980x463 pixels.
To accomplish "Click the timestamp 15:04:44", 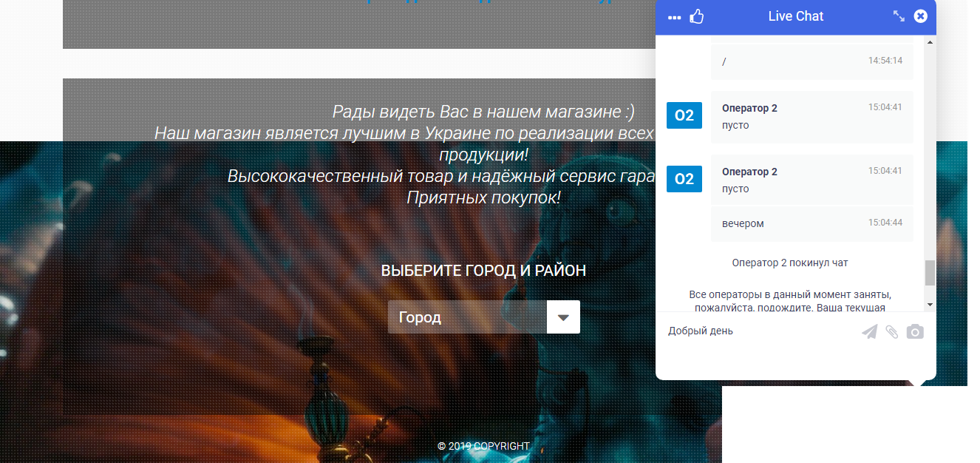I will click(x=885, y=223).
